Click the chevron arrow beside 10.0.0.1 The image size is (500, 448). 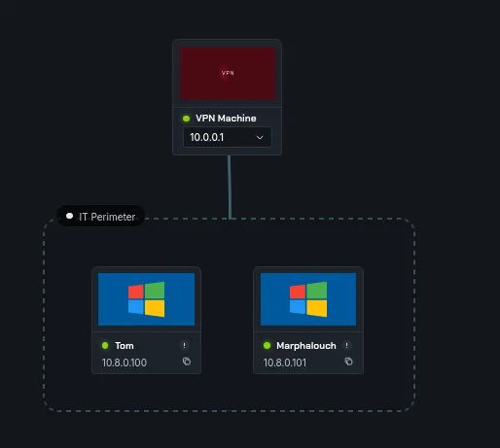[260, 137]
